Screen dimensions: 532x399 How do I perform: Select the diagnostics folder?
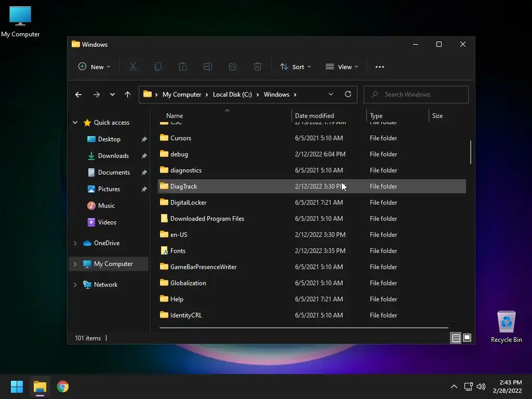(x=312, y=170)
